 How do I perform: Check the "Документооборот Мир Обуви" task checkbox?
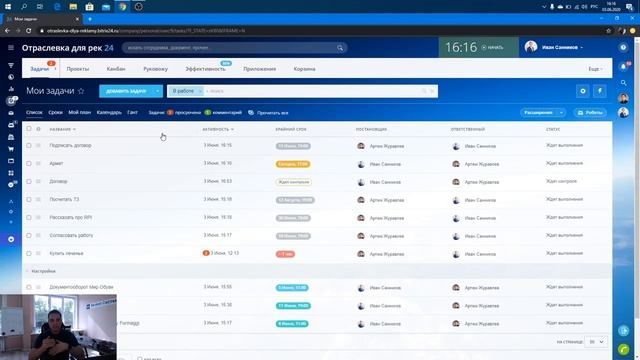point(29,287)
